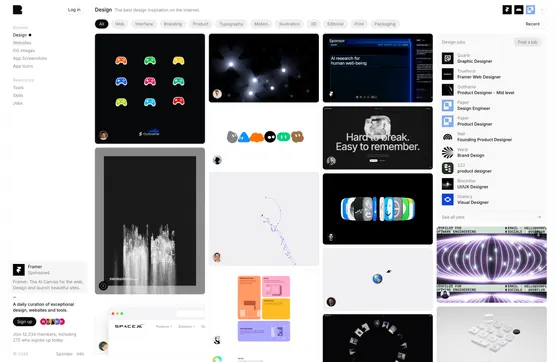Open author avatar on the globe card

[331, 302]
